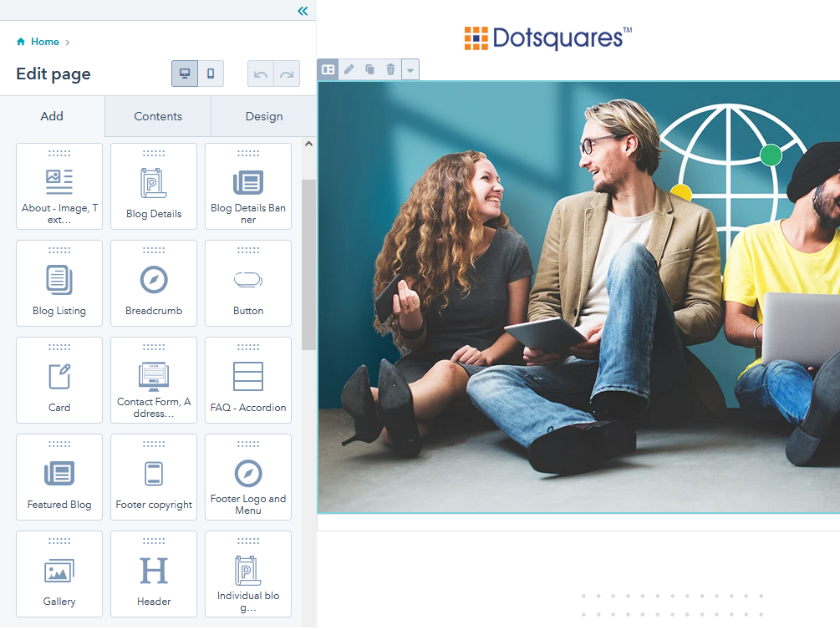Open the Contents tab

click(158, 116)
